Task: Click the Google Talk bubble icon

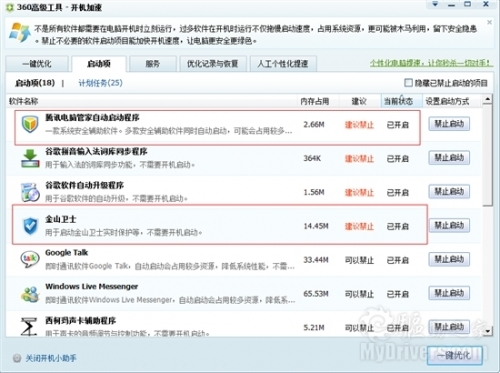Action: tap(30, 260)
